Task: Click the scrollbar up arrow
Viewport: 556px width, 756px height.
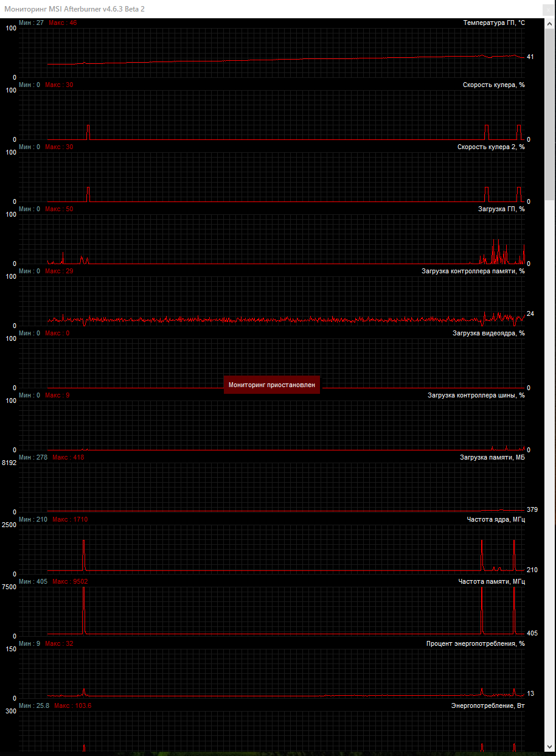Action: [x=550, y=23]
